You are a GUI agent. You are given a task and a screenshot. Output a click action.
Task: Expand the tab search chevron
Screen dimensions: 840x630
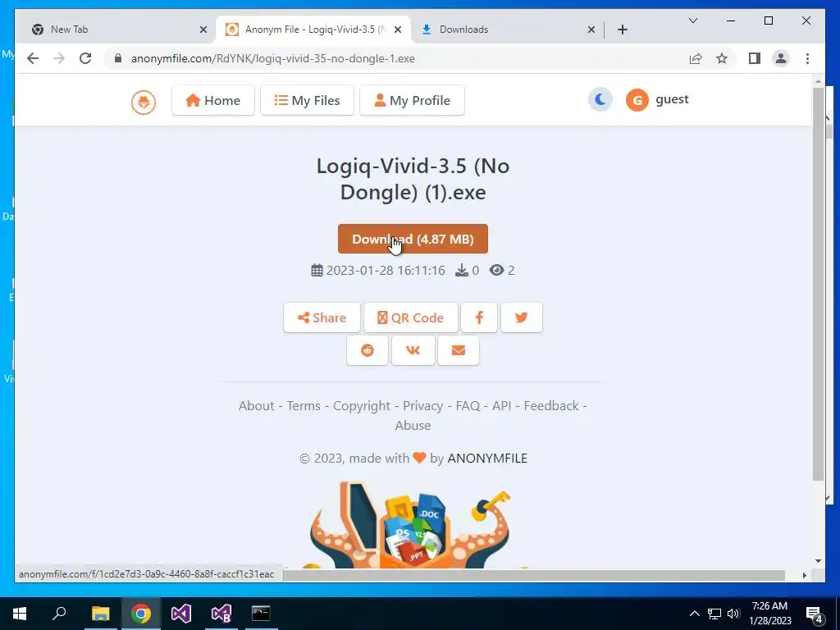tap(692, 21)
